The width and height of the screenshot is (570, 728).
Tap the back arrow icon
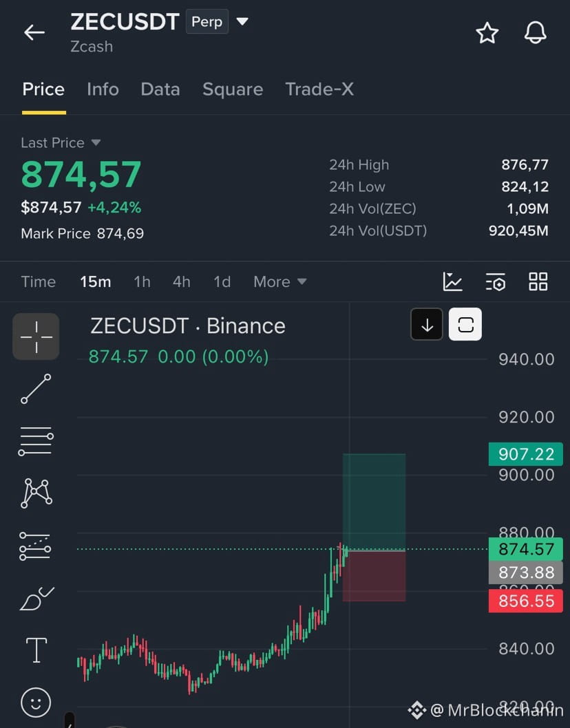pos(34,32)
